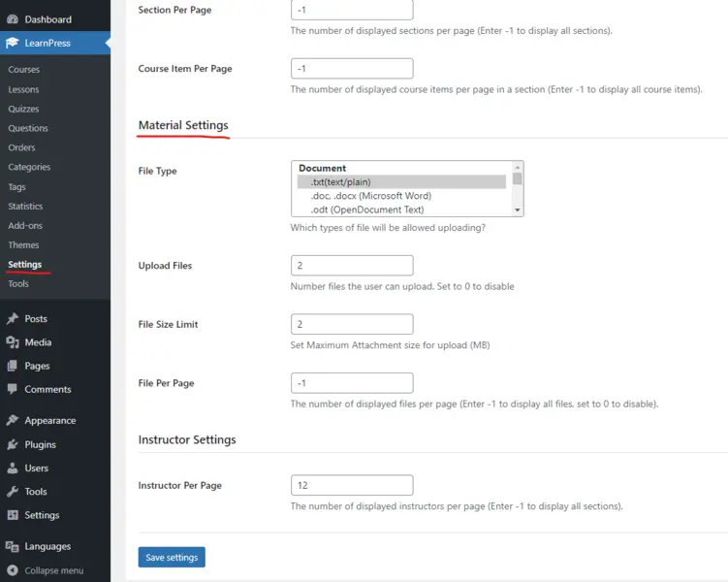
Task: Click the Posts pushpin icon
Action: 13,318
